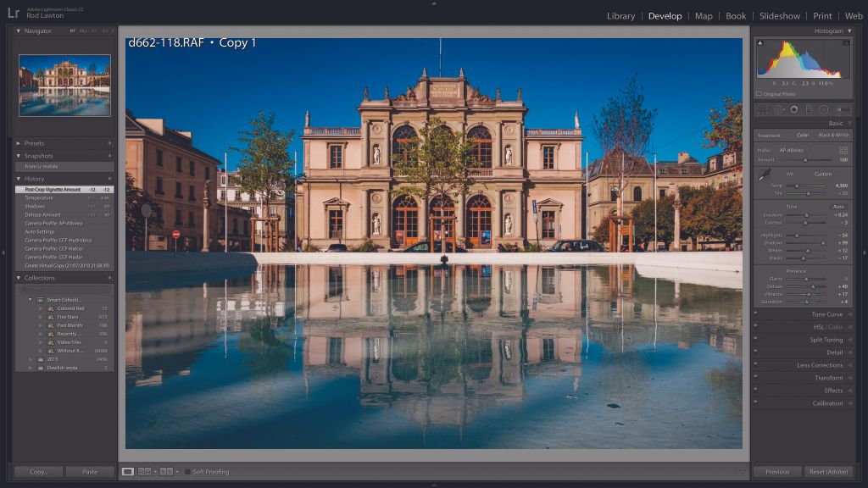868x488 pixels.
Task: Select the Radial Filter tool
Action: (x=824, y=109)
